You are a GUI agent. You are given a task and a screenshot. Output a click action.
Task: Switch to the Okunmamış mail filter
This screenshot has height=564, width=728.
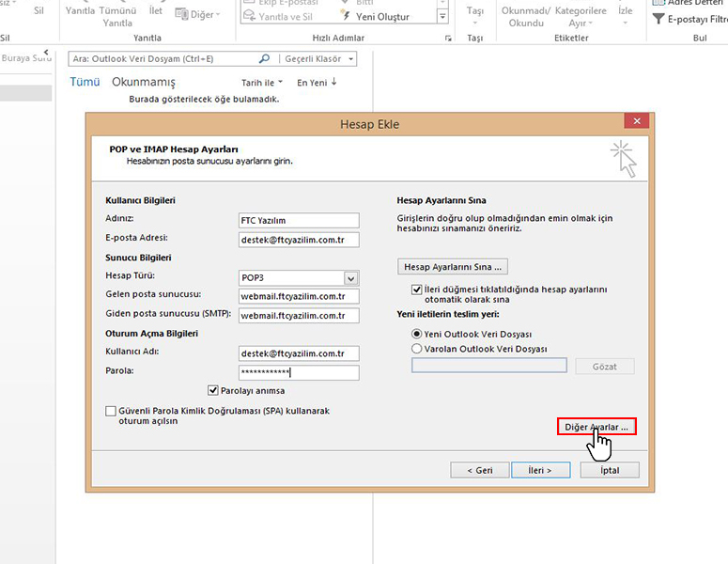144,82
